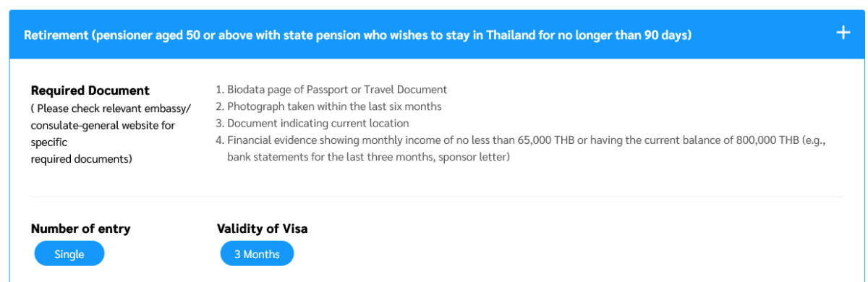This screenshot has width=868, height=282.
Task: Click the plus icon in the Retirement header
Action: tap(843, 33)
